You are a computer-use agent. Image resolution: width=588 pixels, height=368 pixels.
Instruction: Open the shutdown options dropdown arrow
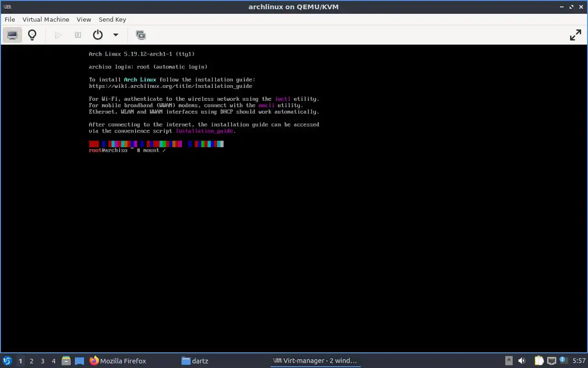click(116, 35)
